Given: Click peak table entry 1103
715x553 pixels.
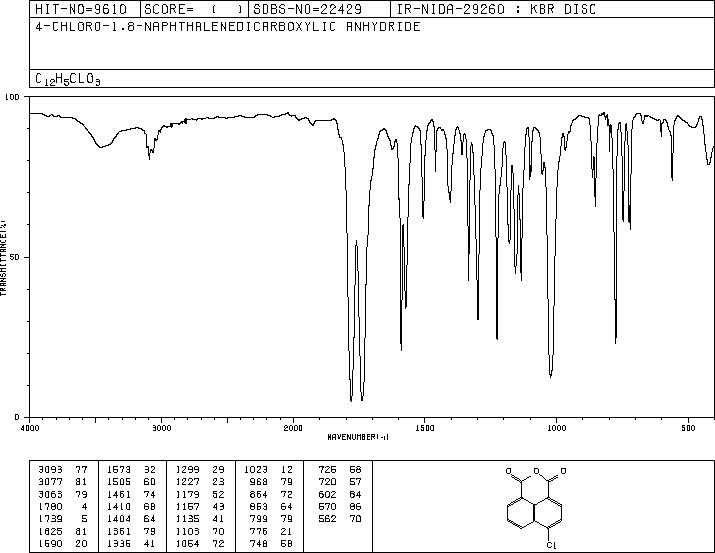Looking at the screenshot, I should point(187,532).
